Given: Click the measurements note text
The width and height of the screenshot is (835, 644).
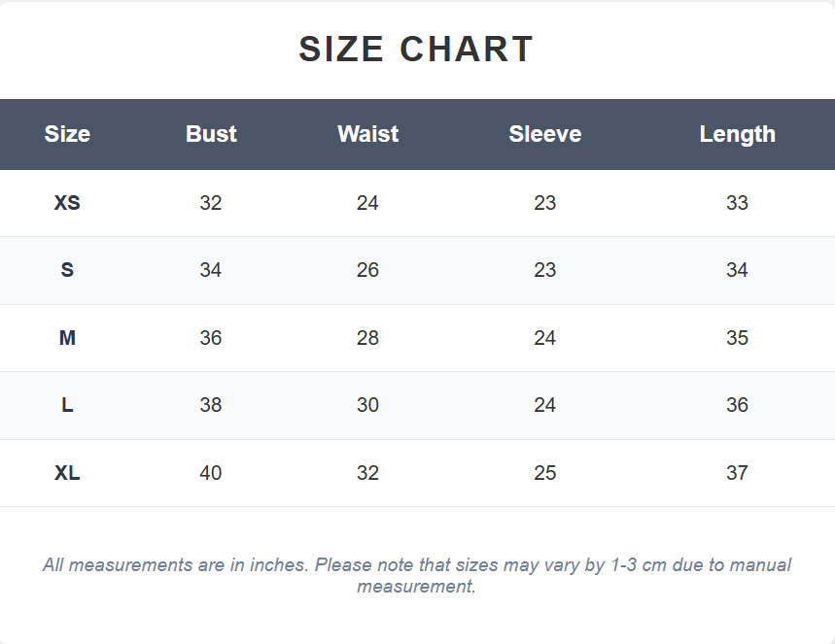Looking at the screenshot, I should point(416,575).
